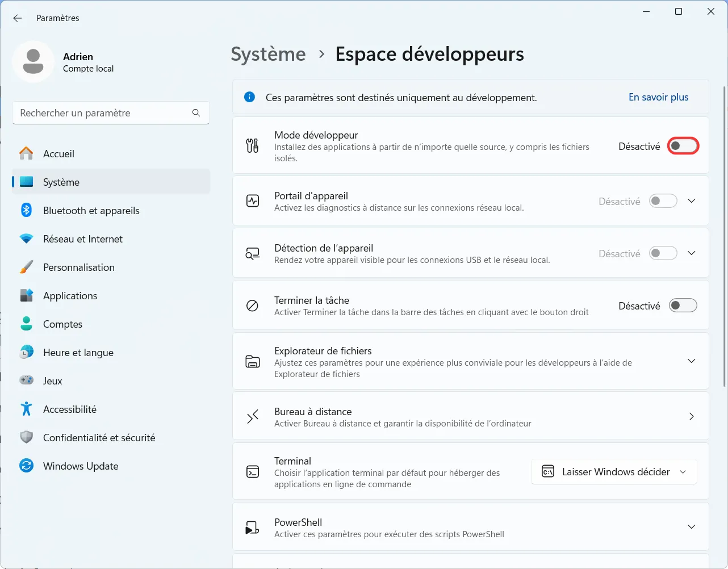728x569 pixels.
Task: Open the Laisser Windows décider dropdown
Action: (x=614, y=472)
